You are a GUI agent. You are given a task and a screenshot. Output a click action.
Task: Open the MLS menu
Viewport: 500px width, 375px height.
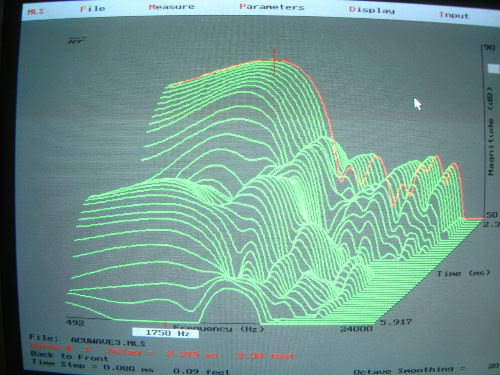click(35, 11)
